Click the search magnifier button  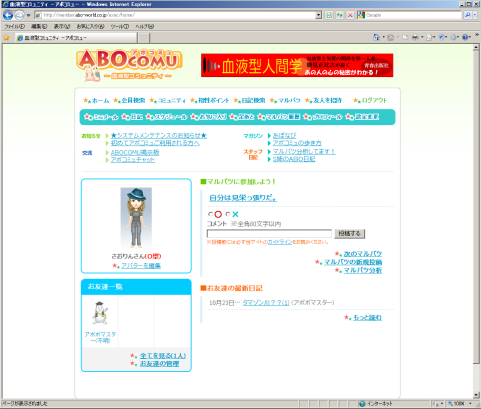pyautogui.click(x=468, y=15)
